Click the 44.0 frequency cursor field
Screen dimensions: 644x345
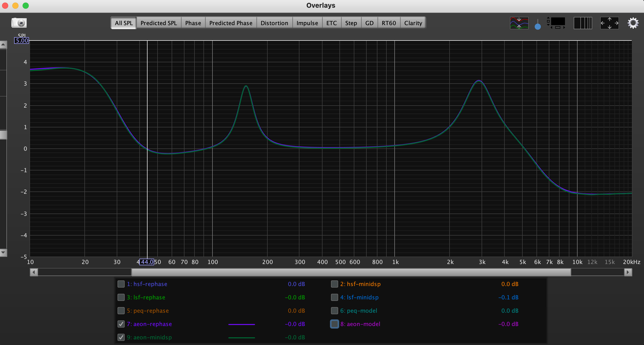(x=147, y=262)
